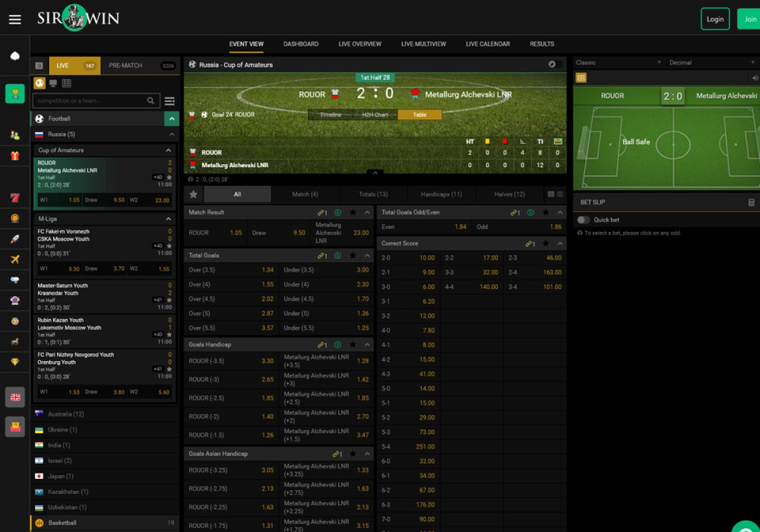Select the Totals (13) market tab

(373, 194)
